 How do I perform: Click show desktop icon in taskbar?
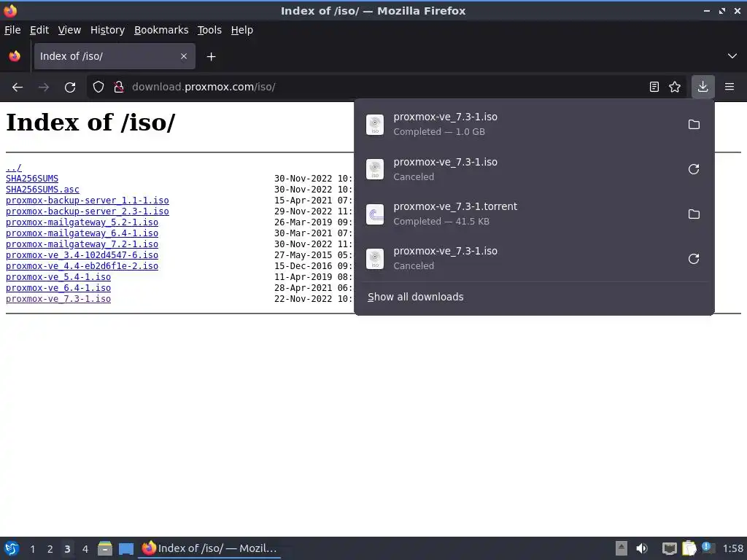point(125,548)
